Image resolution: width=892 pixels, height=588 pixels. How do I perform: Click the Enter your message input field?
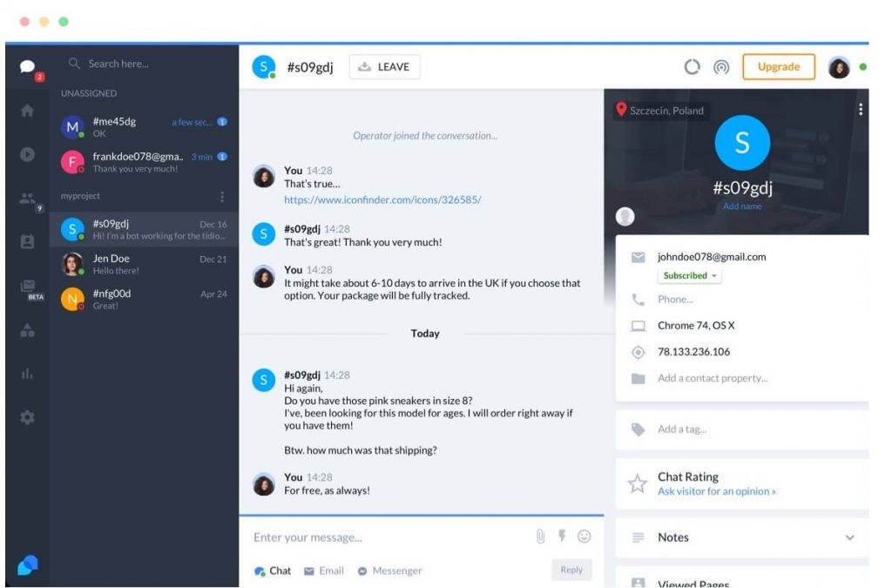click(x=348, y=537)
